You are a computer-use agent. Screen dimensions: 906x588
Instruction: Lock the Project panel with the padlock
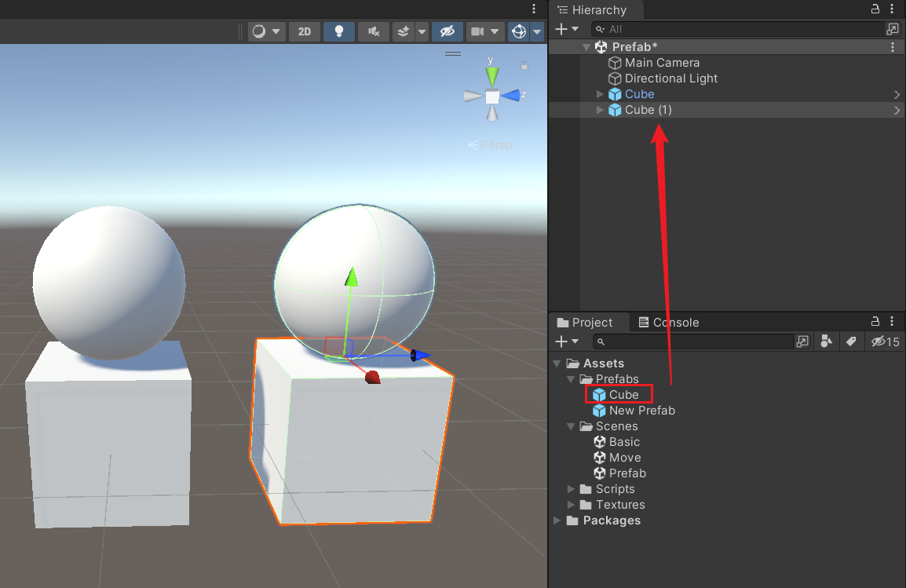pos(874,322)
